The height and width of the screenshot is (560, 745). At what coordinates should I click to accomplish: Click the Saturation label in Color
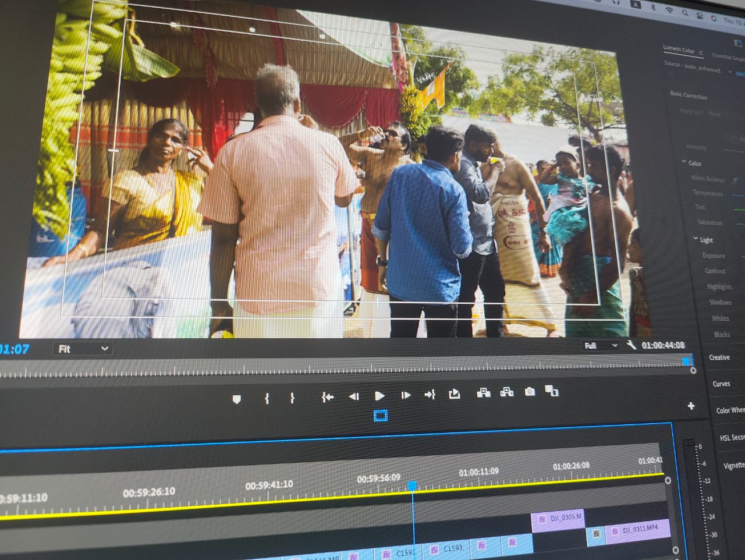[x=710, y=222]
